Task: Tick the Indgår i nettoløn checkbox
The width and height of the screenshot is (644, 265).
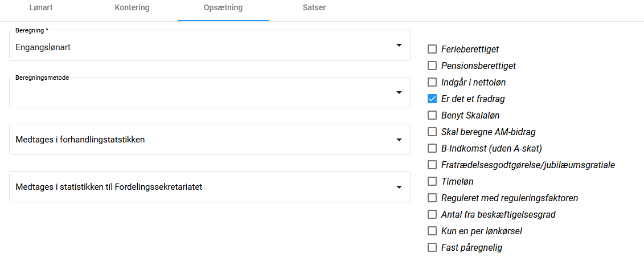Action: pos(432,83)
